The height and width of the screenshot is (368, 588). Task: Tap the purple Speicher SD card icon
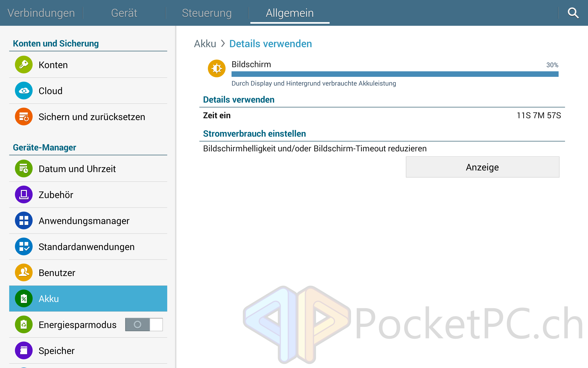tap(24, 351)
